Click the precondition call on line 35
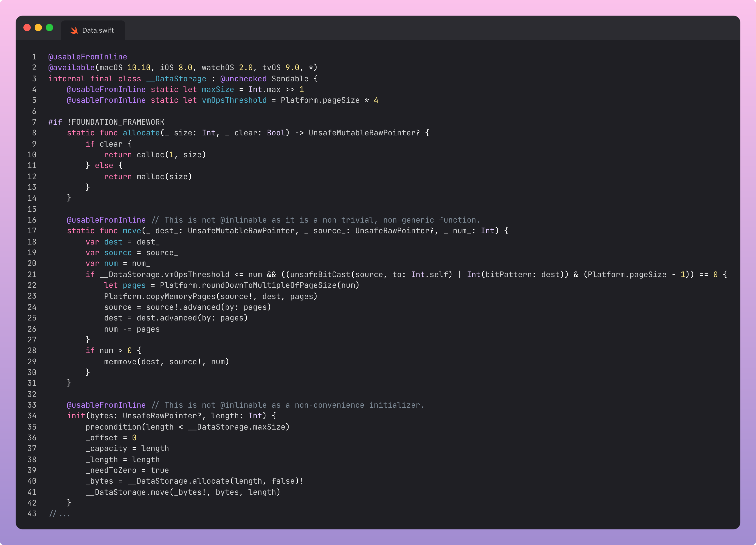This screenshot has height=545, width=756. (x=113, y=427)
